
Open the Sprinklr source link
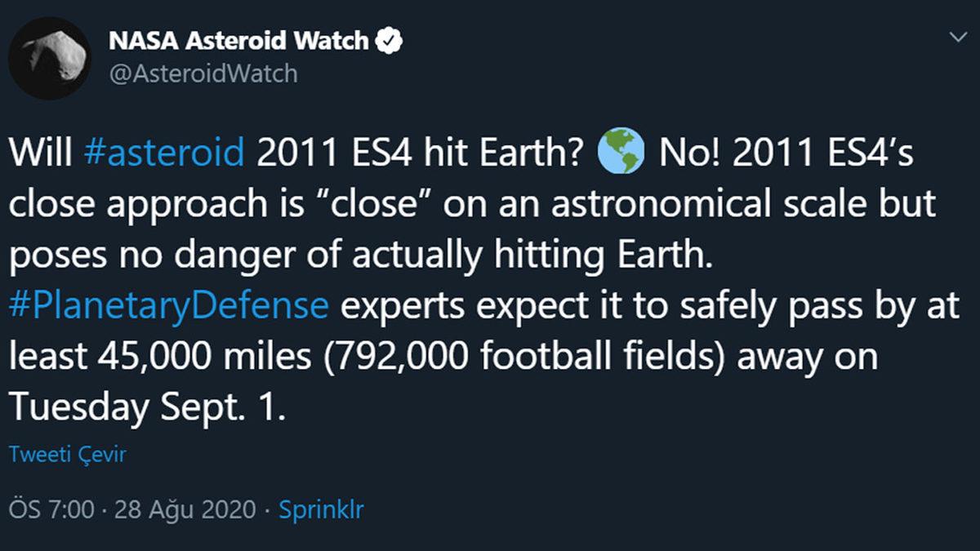tap(321, 510)
